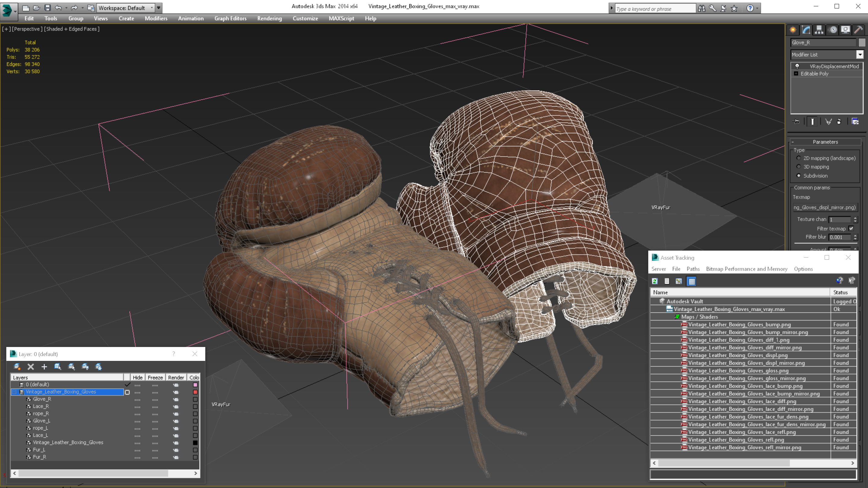
Task: Click the Open File folder icon
Action: coord(36,8)
